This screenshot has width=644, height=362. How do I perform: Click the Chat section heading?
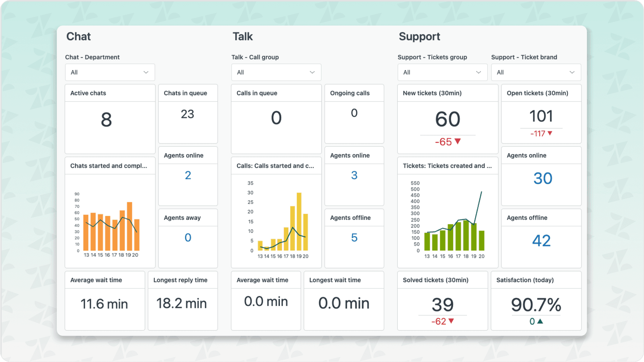pos(78,36)
